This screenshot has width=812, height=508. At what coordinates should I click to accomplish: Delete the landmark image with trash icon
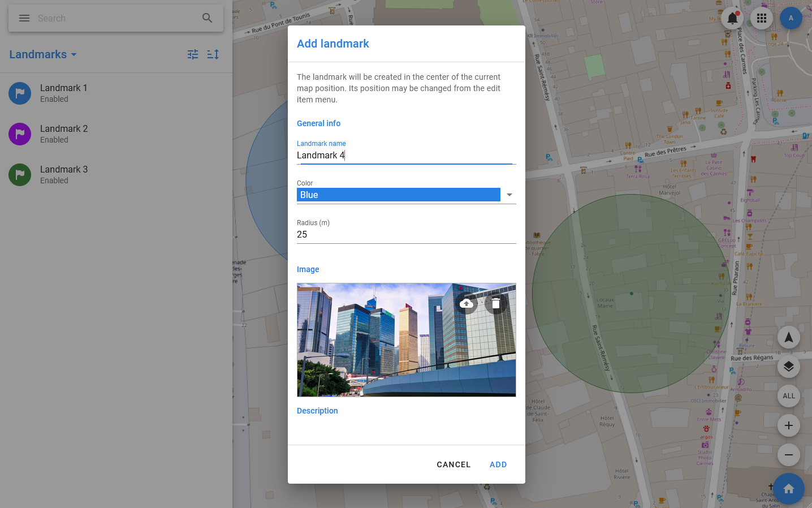point(496,304)
